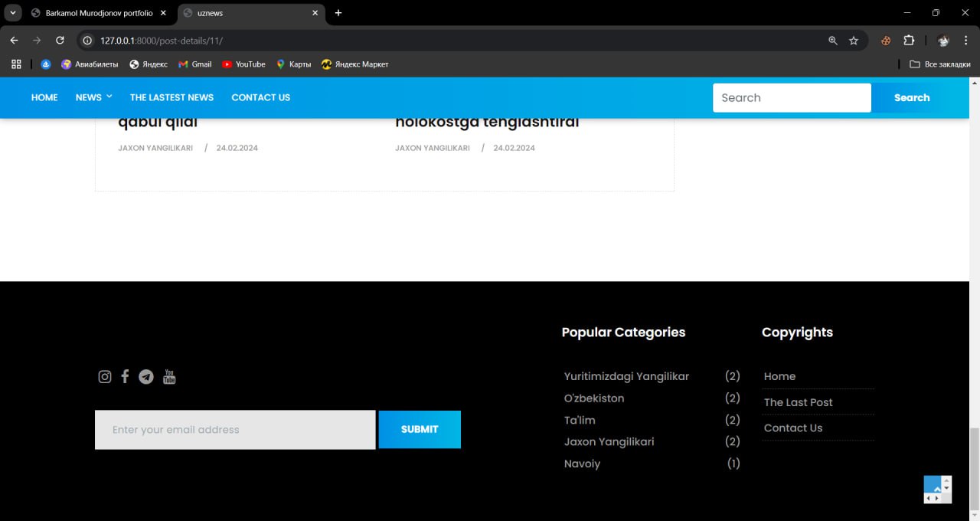This screenshot has width=980, height=521.
Task: Expand the tab search dropdown arrow
Action: [x=13, y=13]
